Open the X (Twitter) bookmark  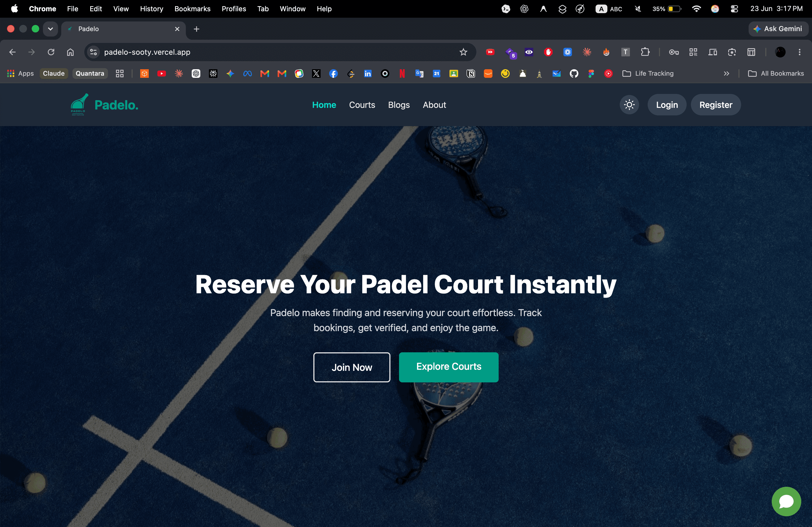click(x=316, y=73)
